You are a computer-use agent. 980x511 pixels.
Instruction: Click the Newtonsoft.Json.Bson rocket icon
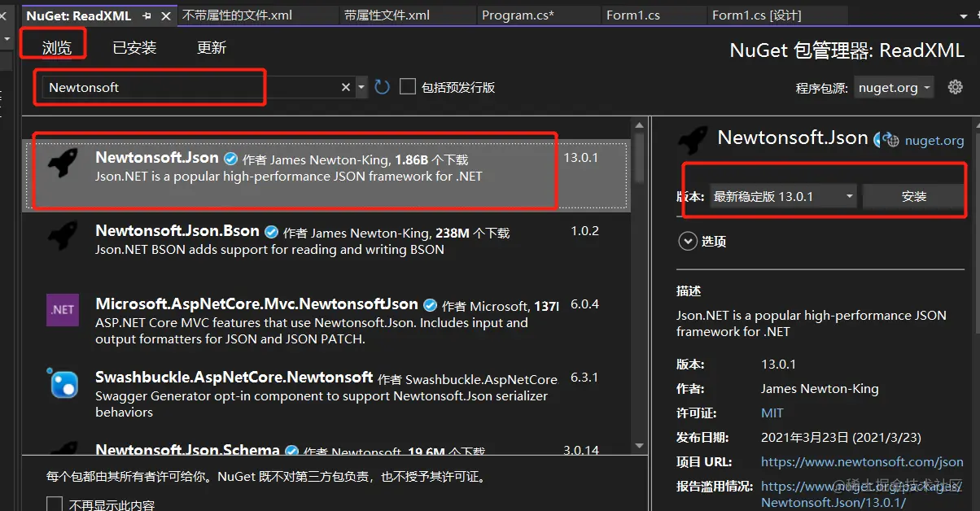(63, 237)
